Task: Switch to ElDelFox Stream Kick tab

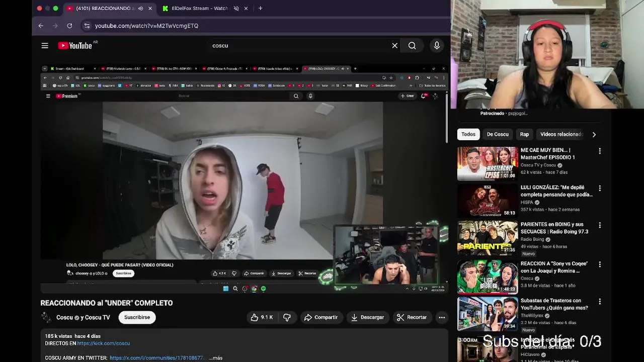Action: [199, 9]
